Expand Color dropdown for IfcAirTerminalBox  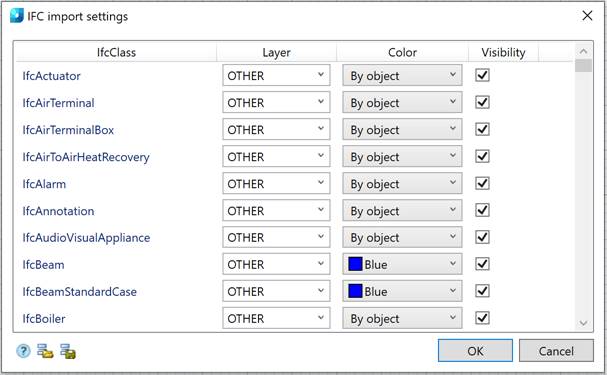point(402,129)
